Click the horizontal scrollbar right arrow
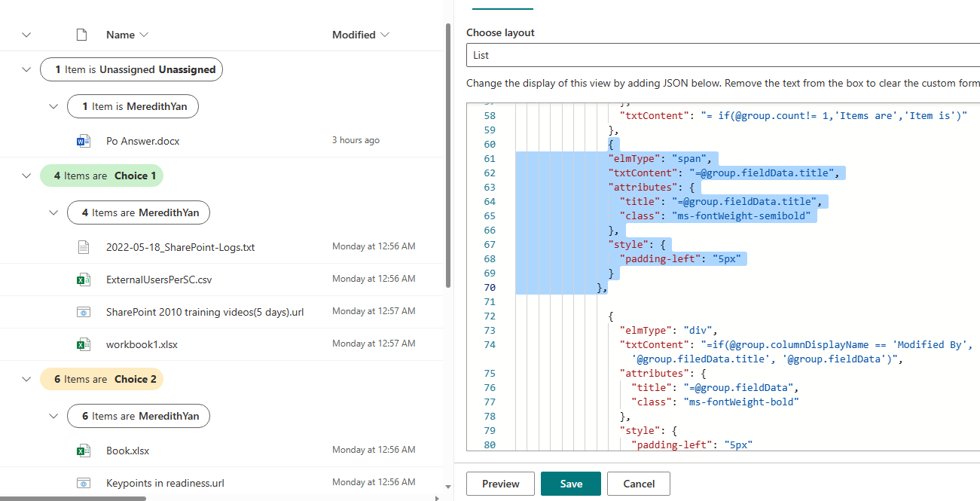Screen dimensions: 980x501 click(x=438, y=498)
